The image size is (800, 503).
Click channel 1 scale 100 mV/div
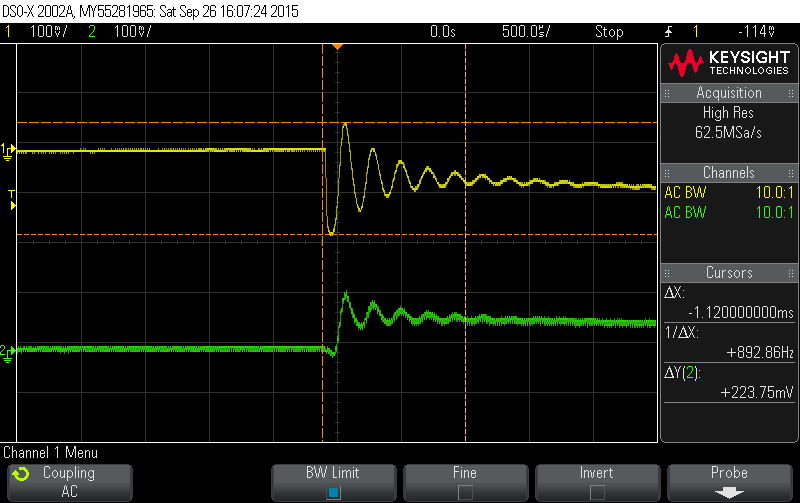click(x=48, y=32)
